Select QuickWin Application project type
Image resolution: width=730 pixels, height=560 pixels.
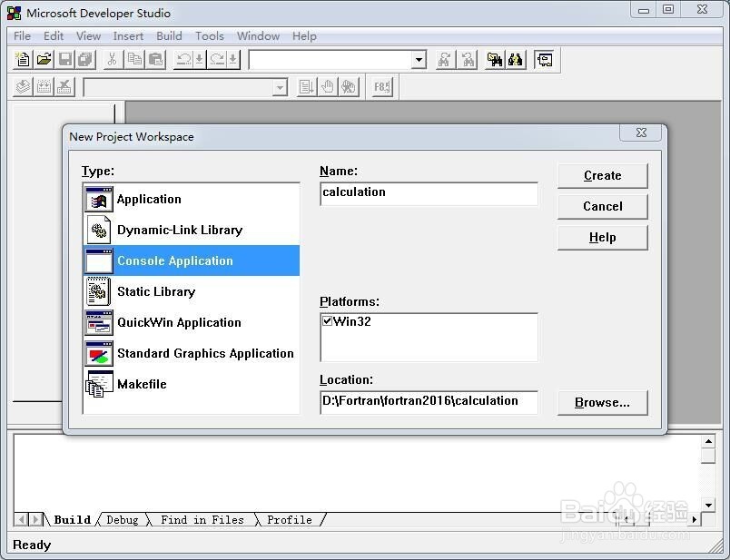[192, 322]
